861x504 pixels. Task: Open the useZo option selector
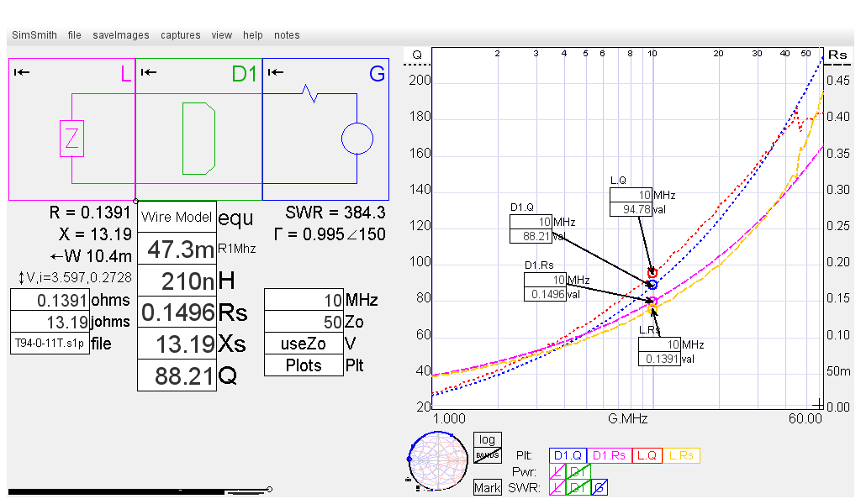point(304,344)
